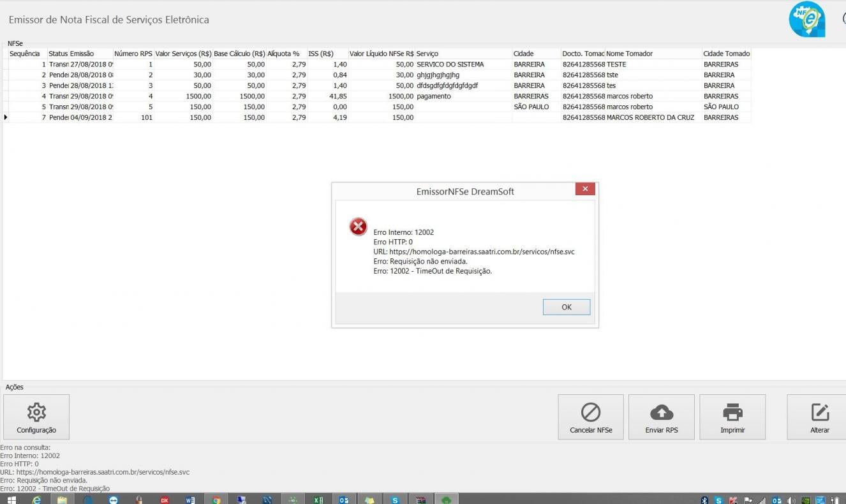
Task: Open Microsoft Word from taskbar
Action: pos(190,500)
